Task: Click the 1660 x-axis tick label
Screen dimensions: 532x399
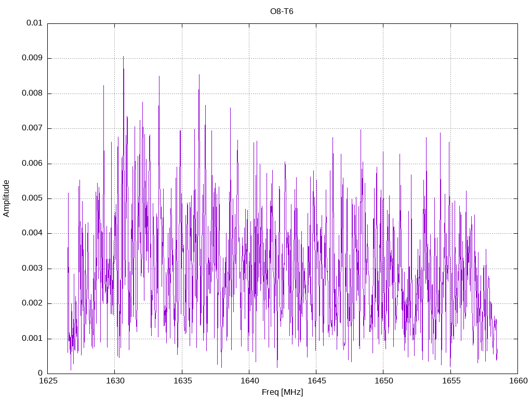Action: tap(518, 381)
